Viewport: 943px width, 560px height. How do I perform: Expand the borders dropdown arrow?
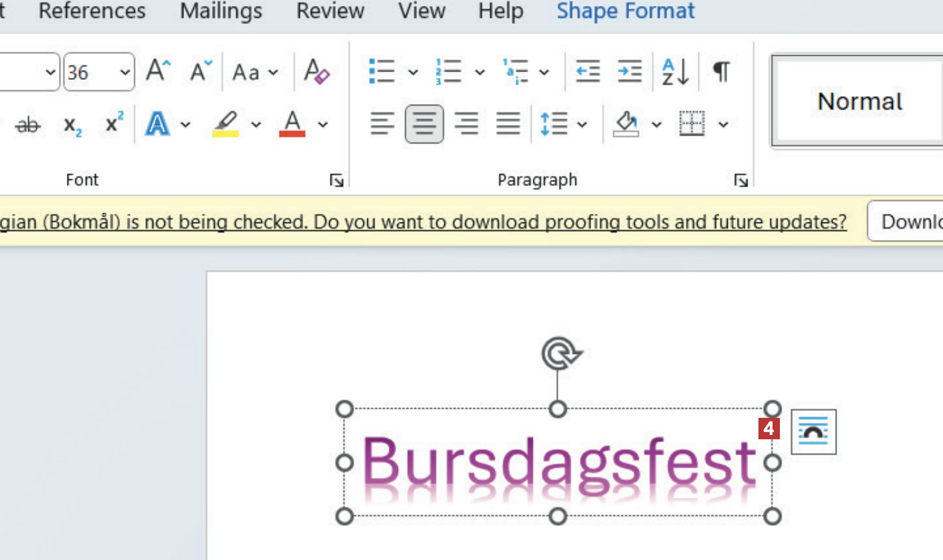coord(723,125)
